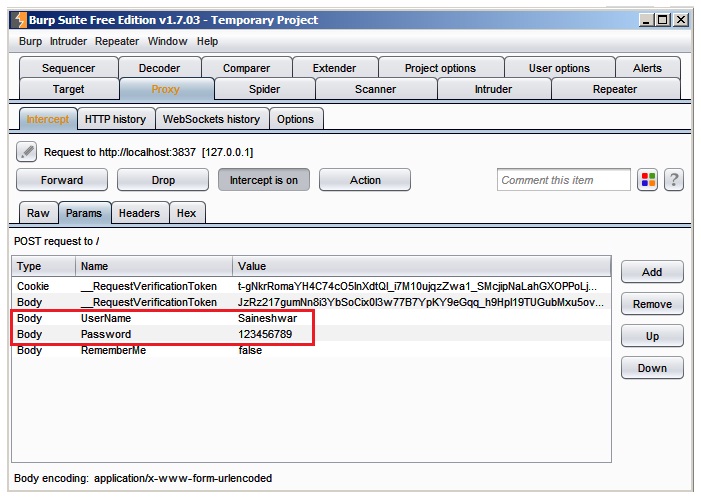Switch to the Decoder tab
Screen dimensions: 701x499
pyautogui.click(x=159, y=68)
